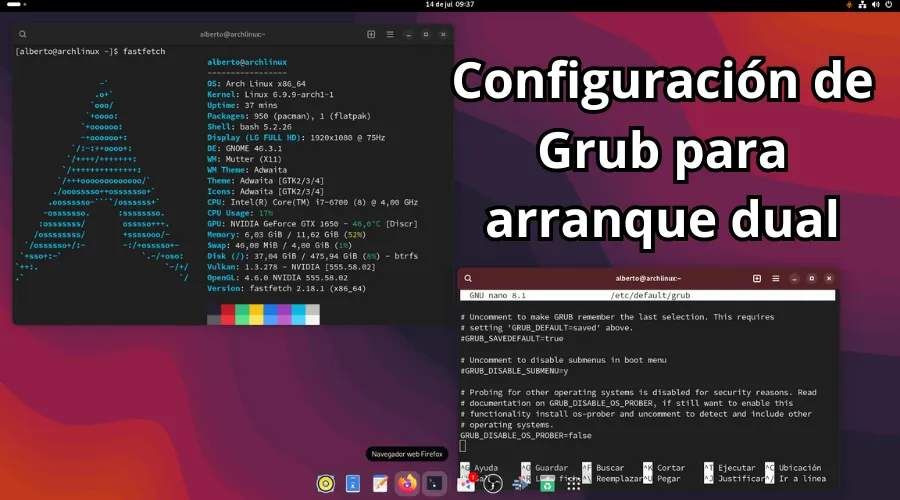The image size is (900, 500).
Task: Click the Ir a línea shortcut in nano
Action: pos(796,479)
